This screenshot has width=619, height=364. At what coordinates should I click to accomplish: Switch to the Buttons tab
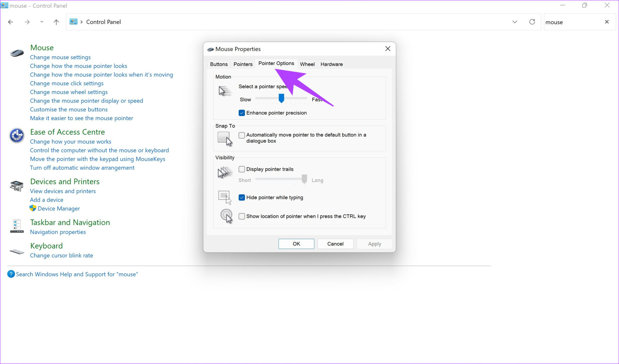click(219, 64)
